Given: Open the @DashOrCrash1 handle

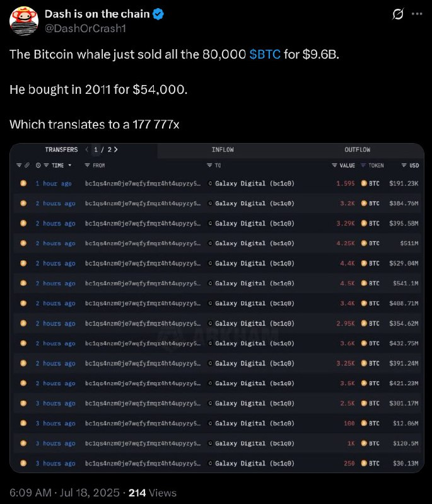Looking at the screenshot, I should [x=85, y=28].
